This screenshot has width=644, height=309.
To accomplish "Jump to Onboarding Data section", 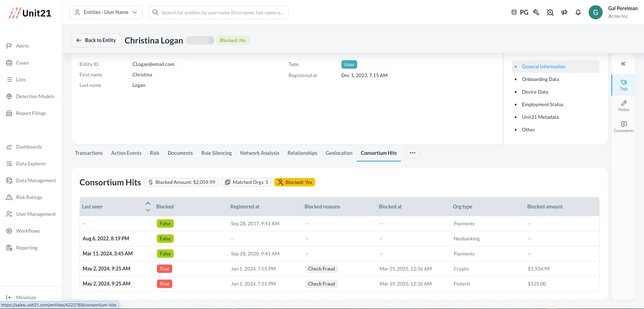I will pyautogui.click(x=540, y=79).
